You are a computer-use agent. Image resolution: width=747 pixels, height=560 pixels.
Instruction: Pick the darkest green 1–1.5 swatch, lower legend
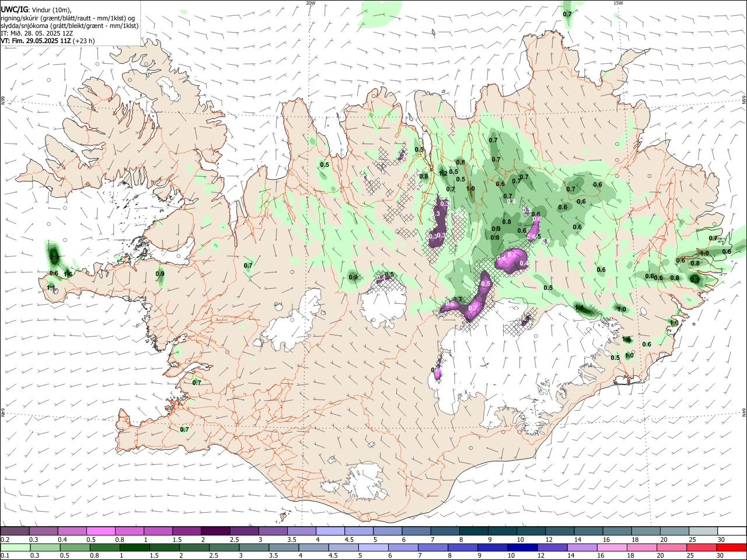(x=135, y=547)
